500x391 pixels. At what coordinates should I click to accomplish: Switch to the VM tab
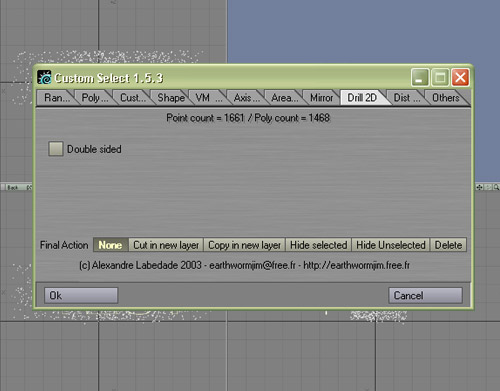[207, 98]
